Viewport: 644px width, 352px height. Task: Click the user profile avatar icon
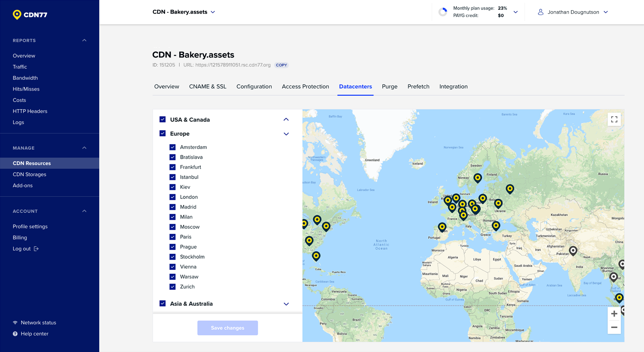540,12
